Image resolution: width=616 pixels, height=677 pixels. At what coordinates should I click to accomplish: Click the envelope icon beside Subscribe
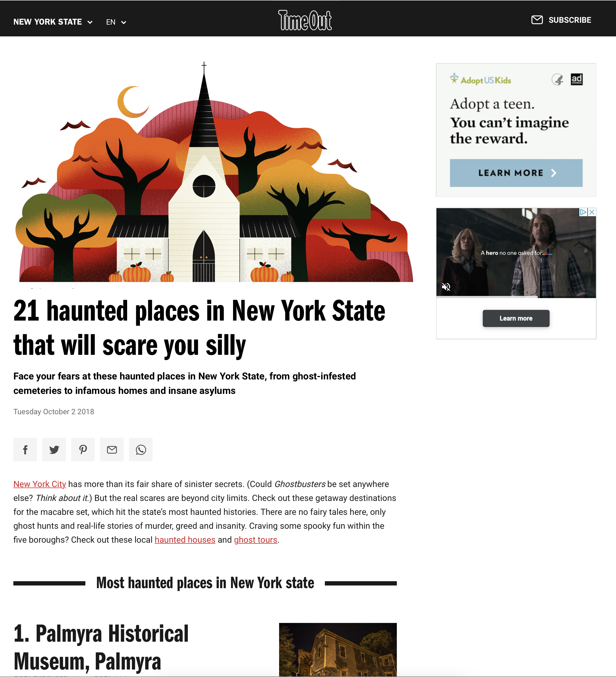(537, 20)
